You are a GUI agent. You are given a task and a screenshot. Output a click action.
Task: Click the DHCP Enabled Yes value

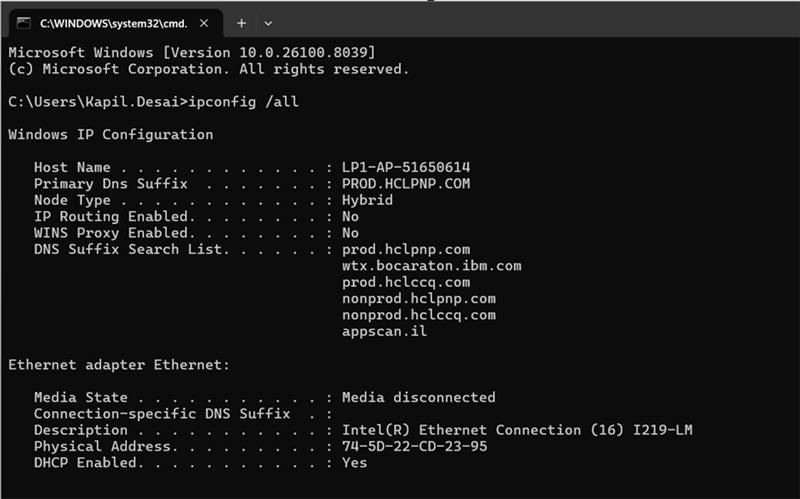pos(354,462)
